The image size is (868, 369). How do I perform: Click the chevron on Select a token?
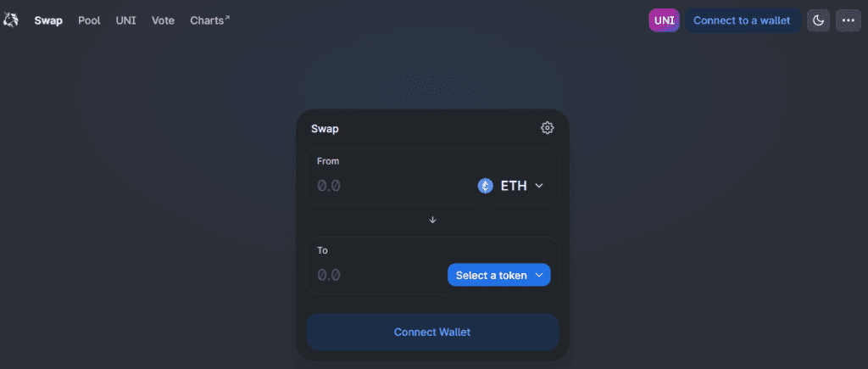click(x=538, y=275)
